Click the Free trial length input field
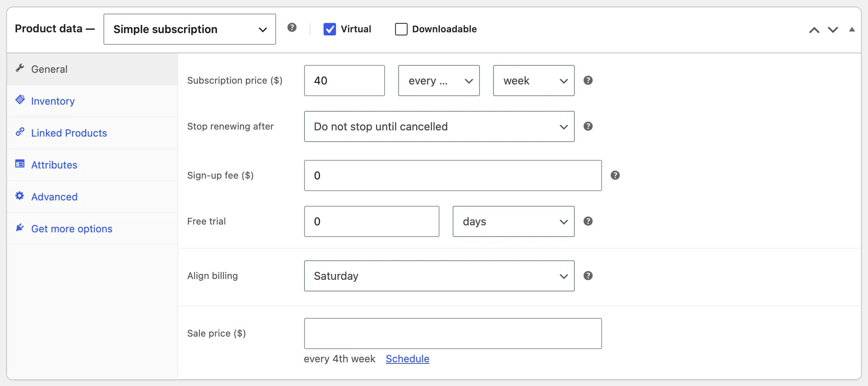 pos(371,221)
